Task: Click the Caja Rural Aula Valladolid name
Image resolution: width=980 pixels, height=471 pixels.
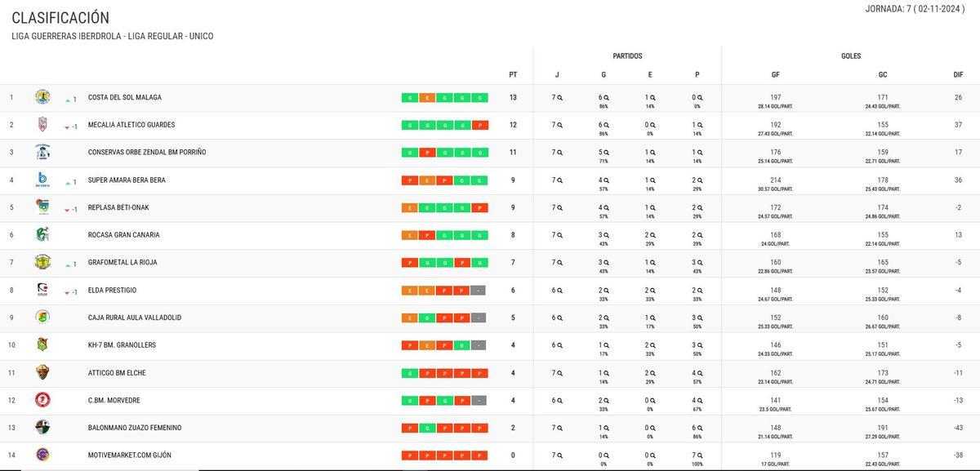Action: pos(135,318)
